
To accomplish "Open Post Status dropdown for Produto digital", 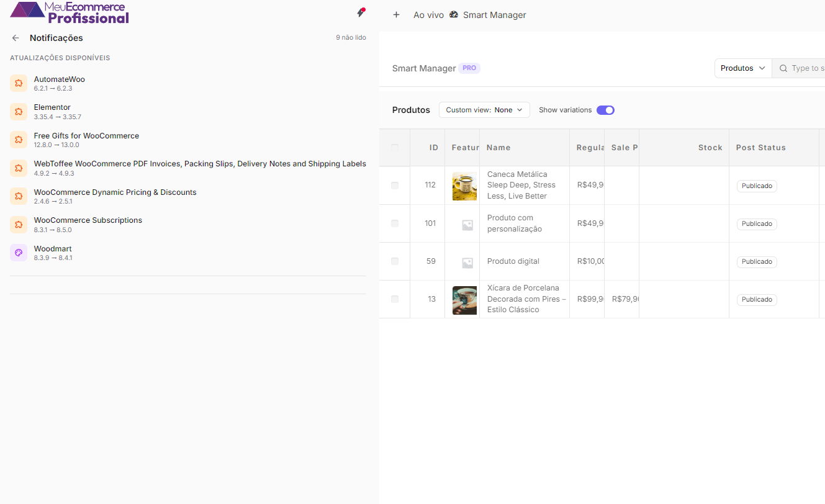I will (x=757, y=262).
